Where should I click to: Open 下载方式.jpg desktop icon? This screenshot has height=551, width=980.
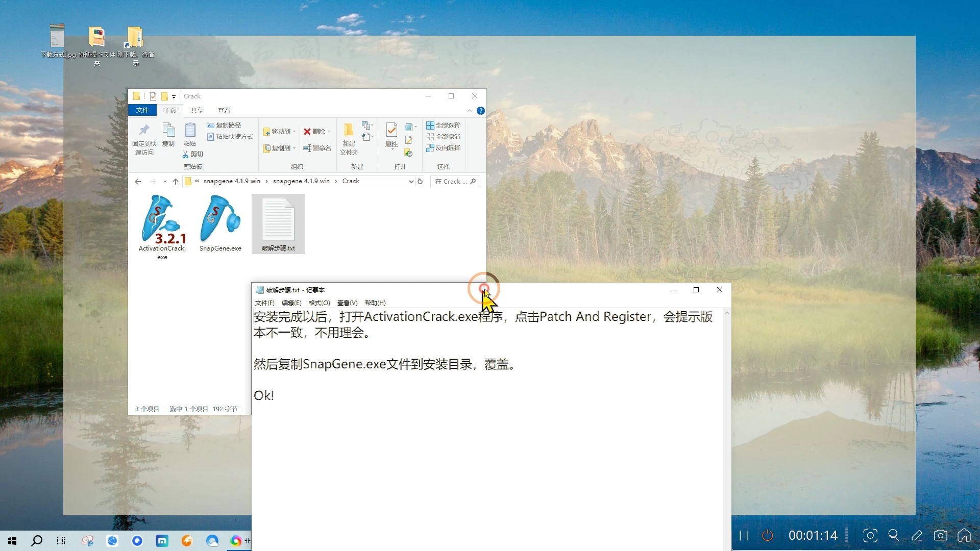coord(58,41)
